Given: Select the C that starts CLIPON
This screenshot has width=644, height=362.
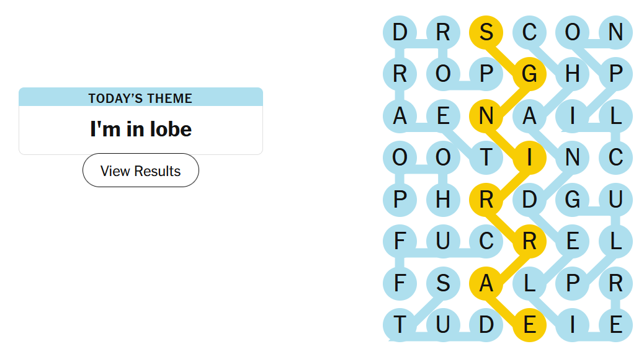Looking at the screenshot, I should tap(615, 157).
